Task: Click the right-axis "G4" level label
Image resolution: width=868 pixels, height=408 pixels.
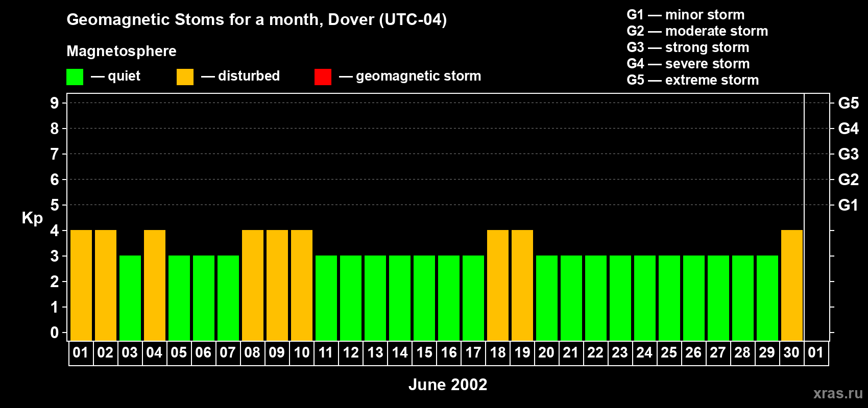Action: [849, 129]
